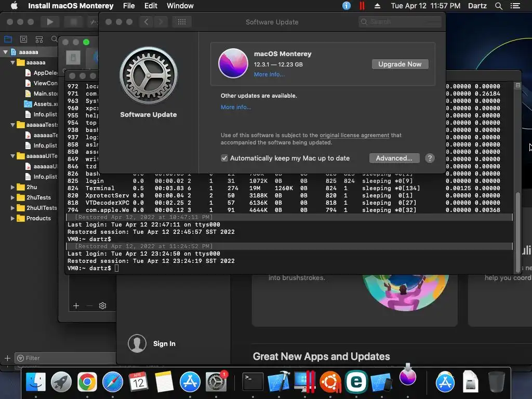Show Xcode symbol navigator
532x399 pixels.
click(x=39, y=39)
